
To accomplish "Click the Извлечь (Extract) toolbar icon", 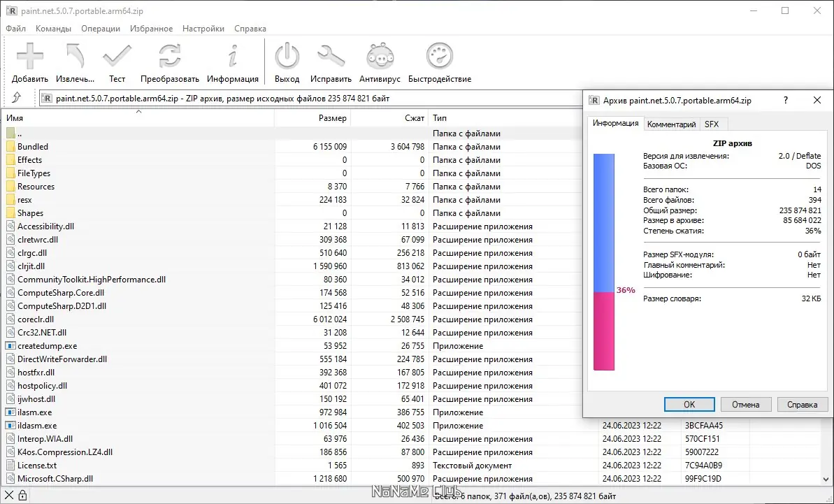I will [x=75, y=57].
